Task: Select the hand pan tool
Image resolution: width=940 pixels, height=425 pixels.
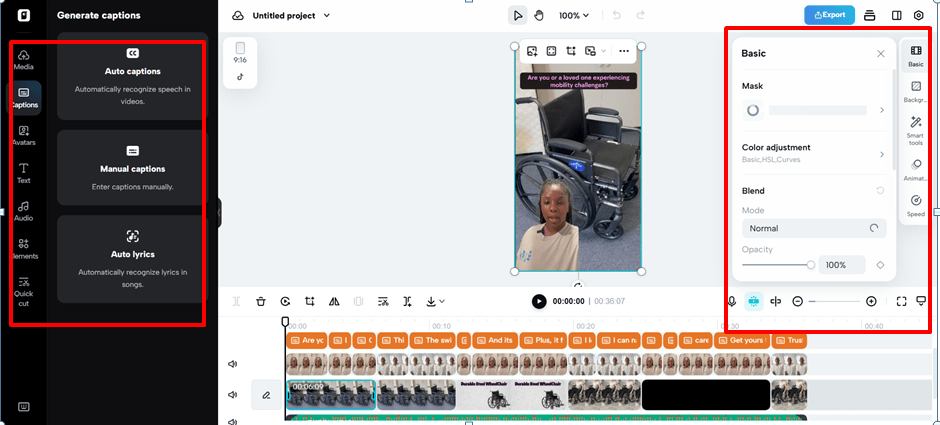Action: [538, 15]
